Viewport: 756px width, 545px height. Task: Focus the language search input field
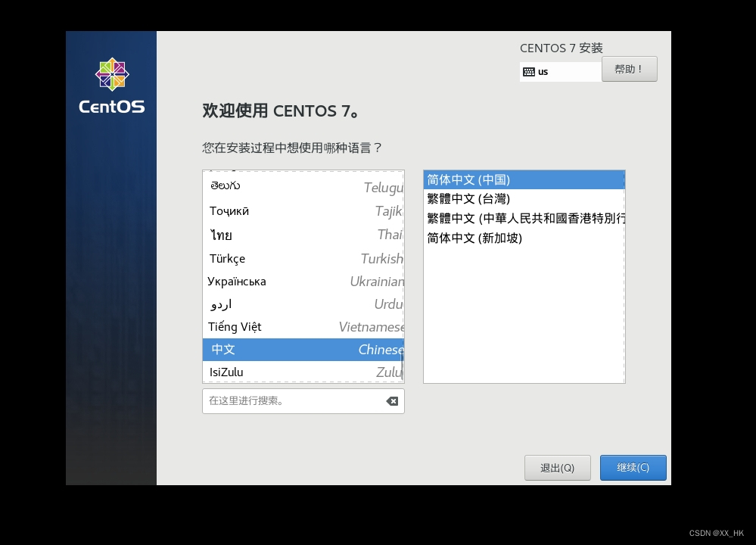point(303,400)
